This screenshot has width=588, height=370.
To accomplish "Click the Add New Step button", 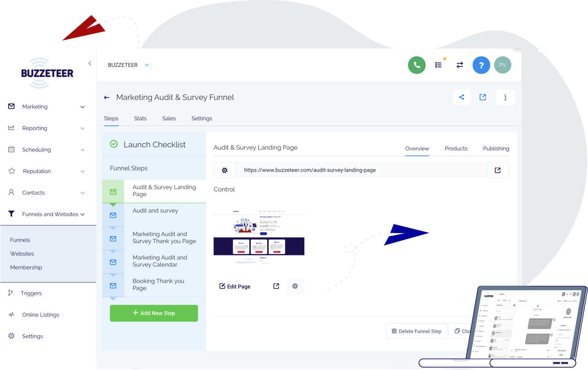I will tap(154, 313).
